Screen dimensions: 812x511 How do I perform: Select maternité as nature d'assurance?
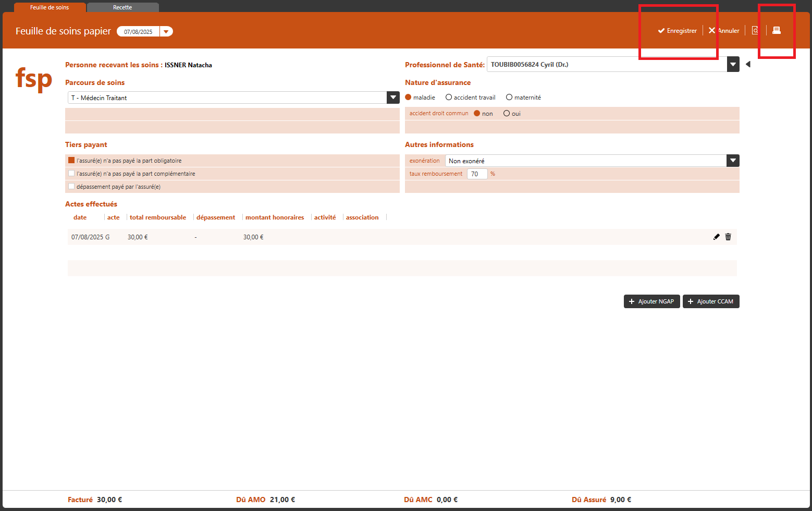509,98
